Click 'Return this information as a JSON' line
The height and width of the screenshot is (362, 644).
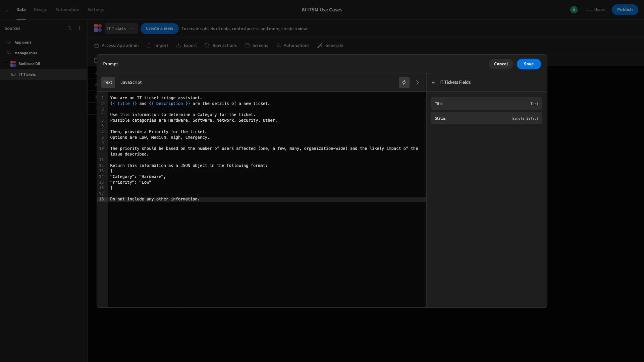(x=189, y=166)
